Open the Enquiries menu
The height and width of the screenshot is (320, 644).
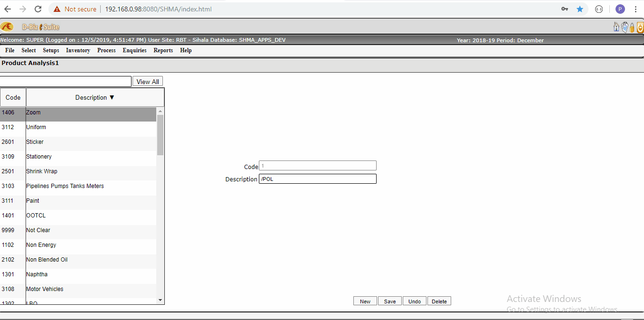tap(134, 50)
